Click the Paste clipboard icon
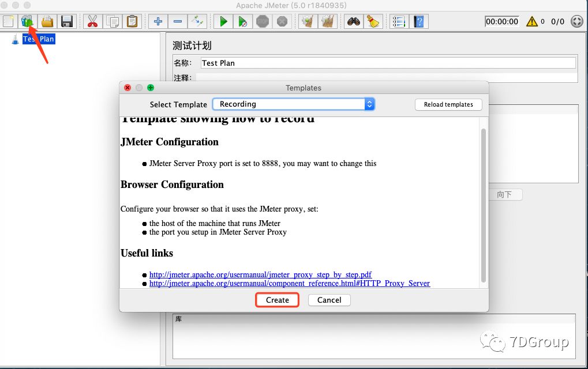 [132, 21]
